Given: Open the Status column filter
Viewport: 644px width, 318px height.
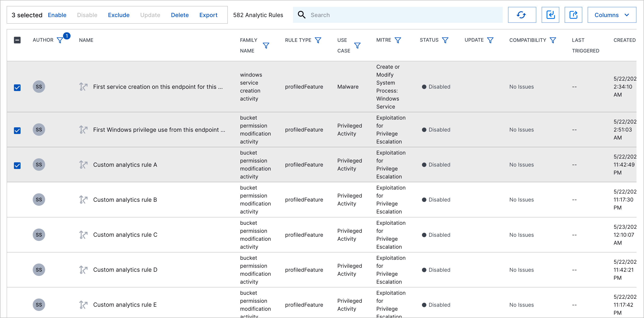Looking at the screenshot, I should coord(445,40).
